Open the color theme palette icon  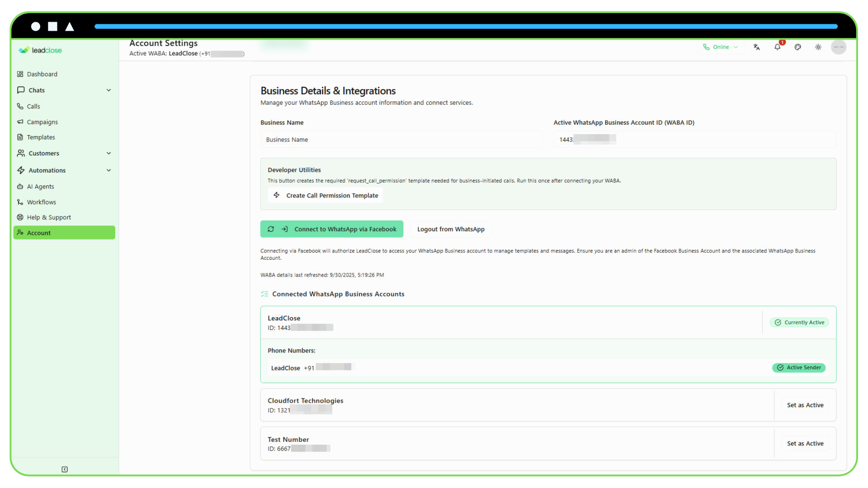click(798, 47)
